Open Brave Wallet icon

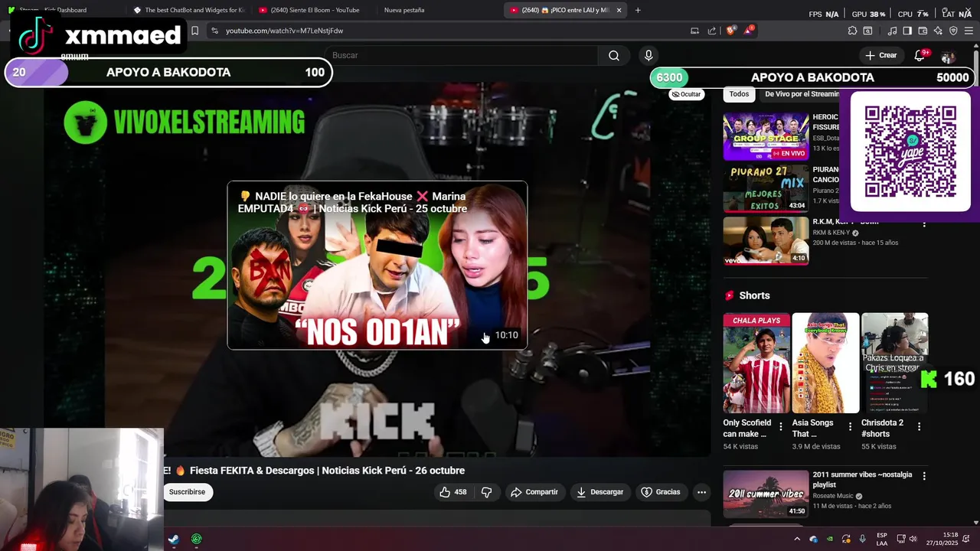pos(923,31)
